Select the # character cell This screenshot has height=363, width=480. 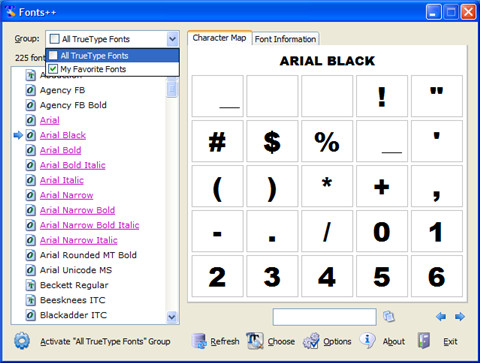coord(217,141)
